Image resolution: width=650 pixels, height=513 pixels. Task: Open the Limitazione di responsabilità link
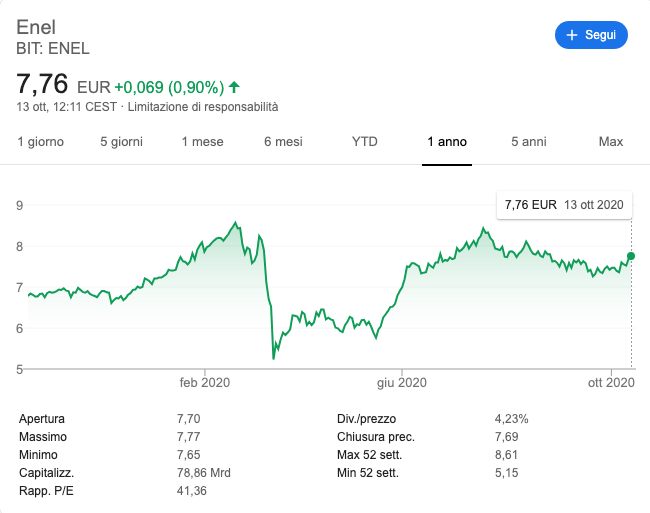tap(203, 106)
